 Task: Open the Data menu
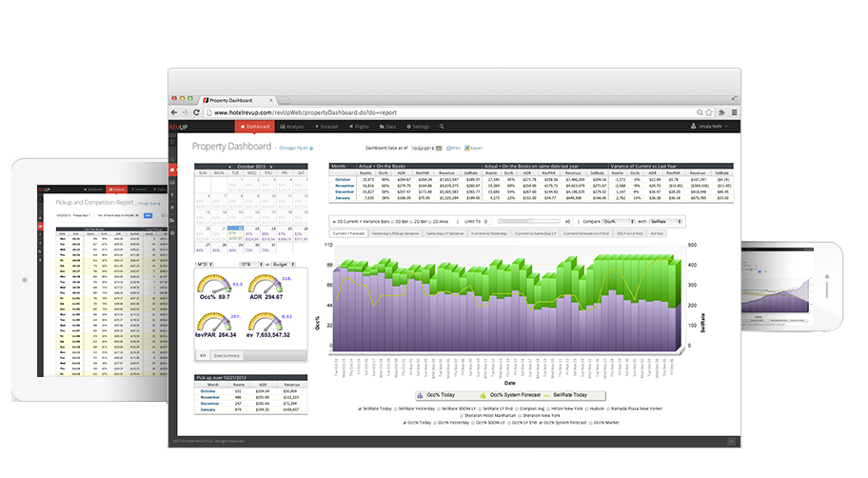click(387, 127)
